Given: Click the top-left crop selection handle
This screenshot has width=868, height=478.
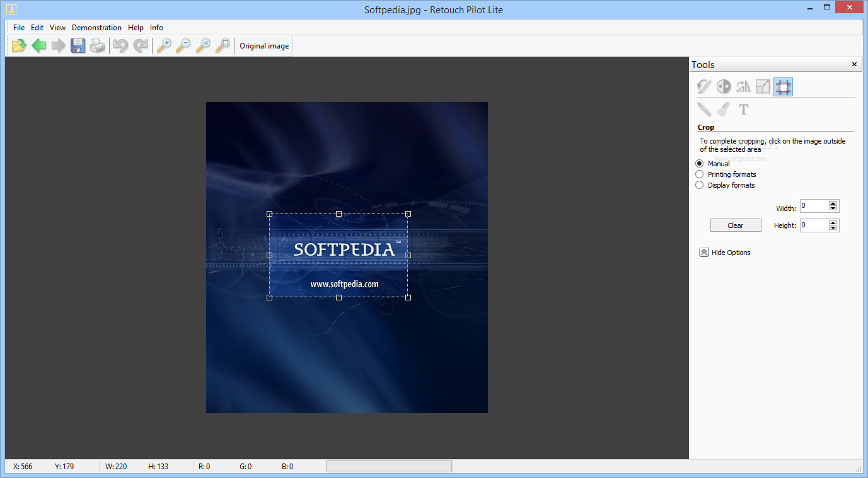Looking at the screenshot, I should coord(270,213).
